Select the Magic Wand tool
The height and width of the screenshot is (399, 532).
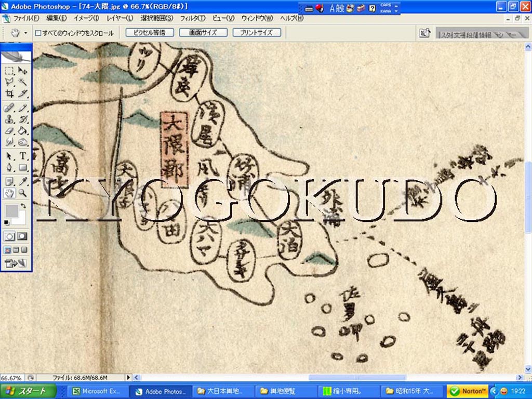pos(22,82)
